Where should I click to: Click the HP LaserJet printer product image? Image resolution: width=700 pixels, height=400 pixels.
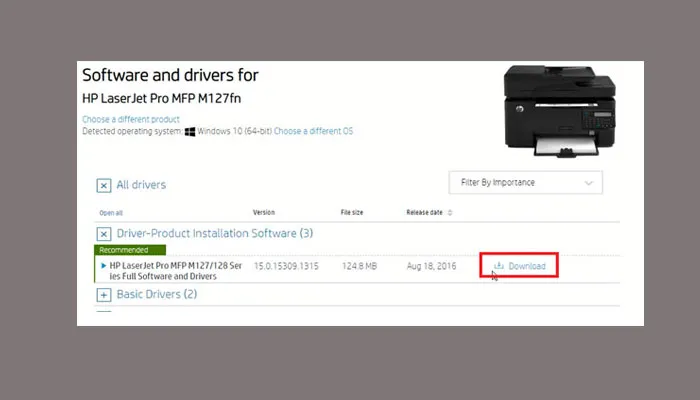pyautogui.click(x=560, y=112)
